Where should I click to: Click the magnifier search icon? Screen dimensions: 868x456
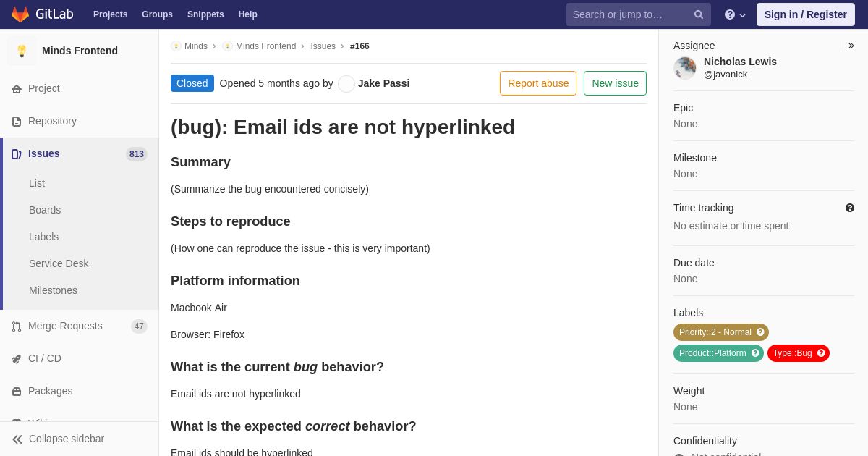click(x=699, y=14)
